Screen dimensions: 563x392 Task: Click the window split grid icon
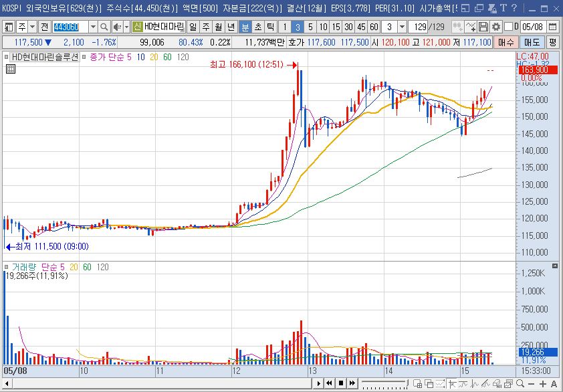click(417, 384)
